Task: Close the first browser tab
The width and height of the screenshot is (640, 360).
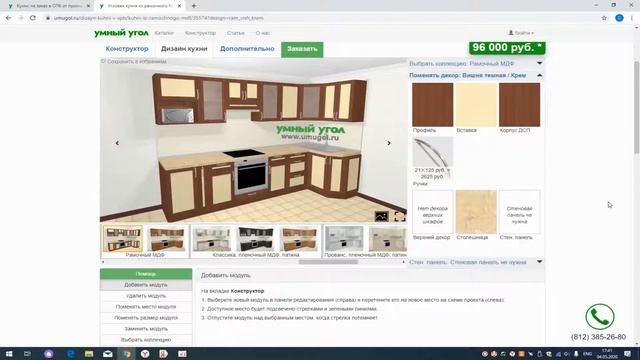Action: tap(88, 6)
